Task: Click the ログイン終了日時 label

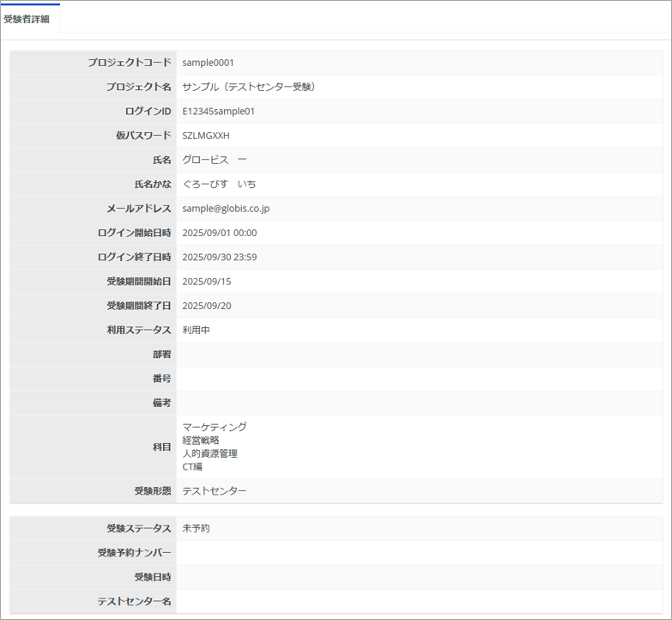Action: coord(134,258)
